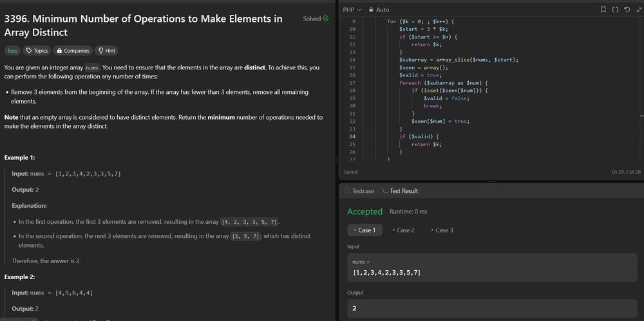
Task: Click 'Therefore, the answer is 2.' text
Action: pyautogui.click(x=46, y=261)
